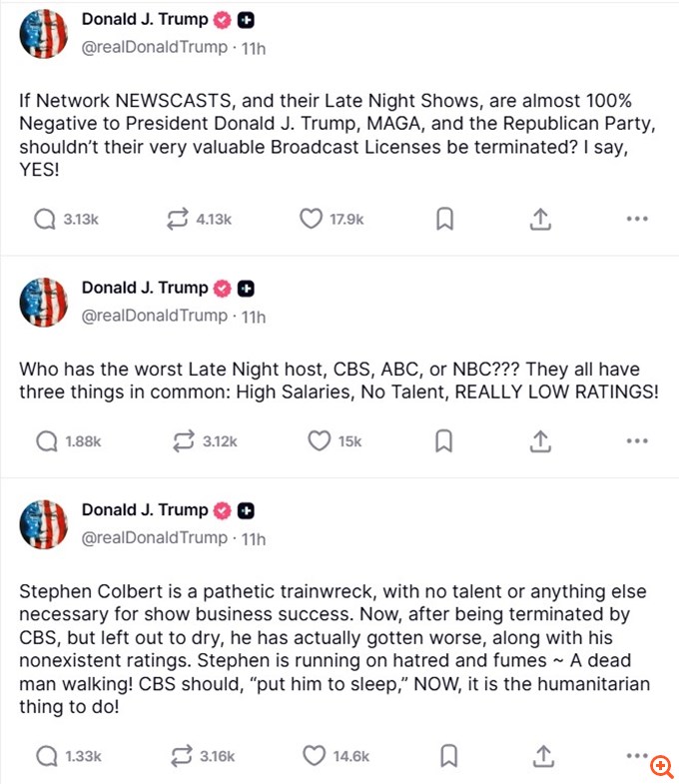Image resolution: width=679 pixels, height=784 pixels.
Task: Click the magnifier zoom icon in corner
Action: click(661, 767)
